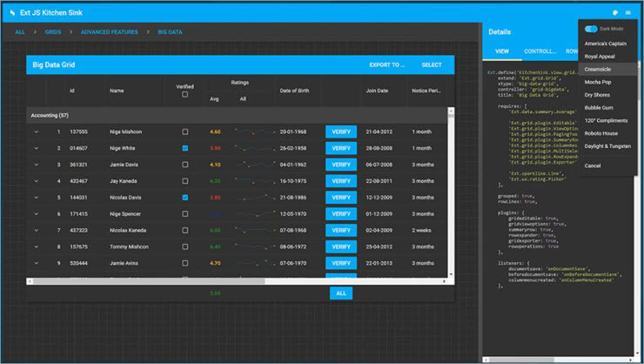Click the EXPORT TO ... button
Screen dimensions: 644x364
[387, 65]
